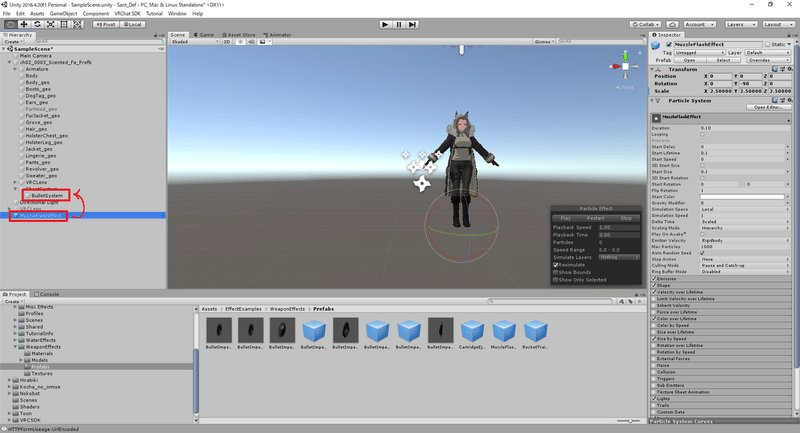Select the Hand tool

pyautogui.click(x=10, y=24)
